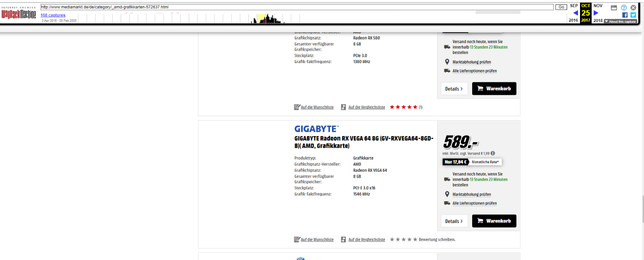Select the Radeon RX VEGA 64 chipset value

tap(370, 170)
